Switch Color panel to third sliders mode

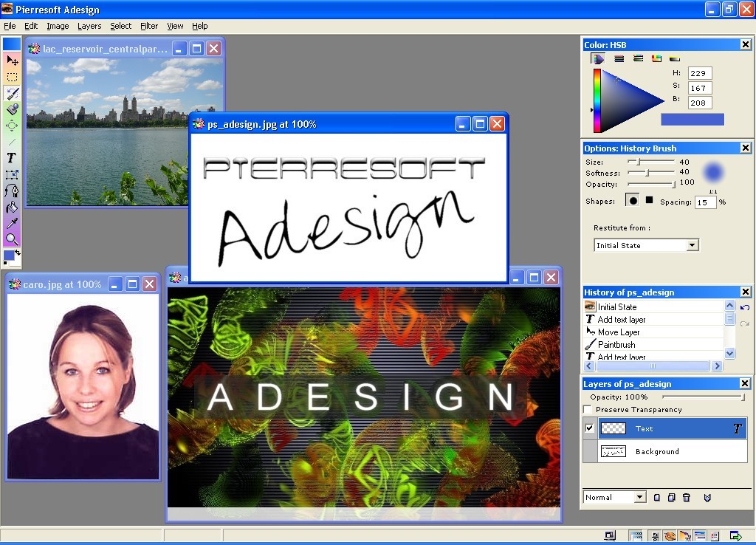coord(638,58)
